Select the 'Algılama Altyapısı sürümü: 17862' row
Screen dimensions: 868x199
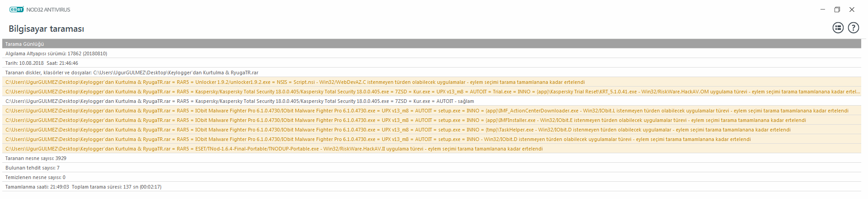(x=432, y=53)
